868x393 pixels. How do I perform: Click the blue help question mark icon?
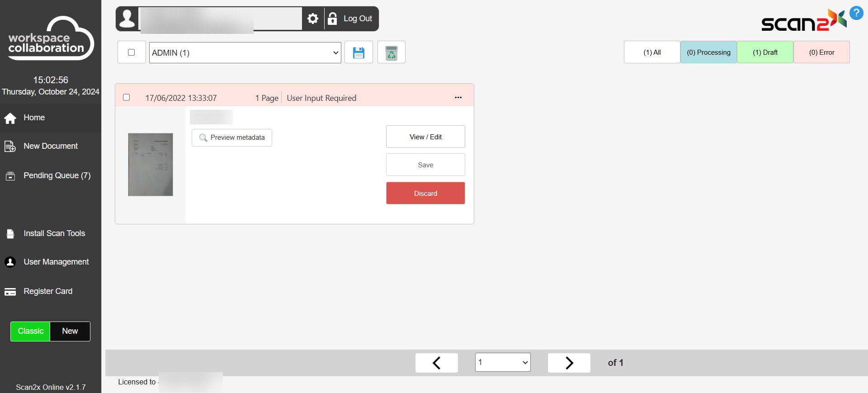pyautogui.click(x=856, y=13)
